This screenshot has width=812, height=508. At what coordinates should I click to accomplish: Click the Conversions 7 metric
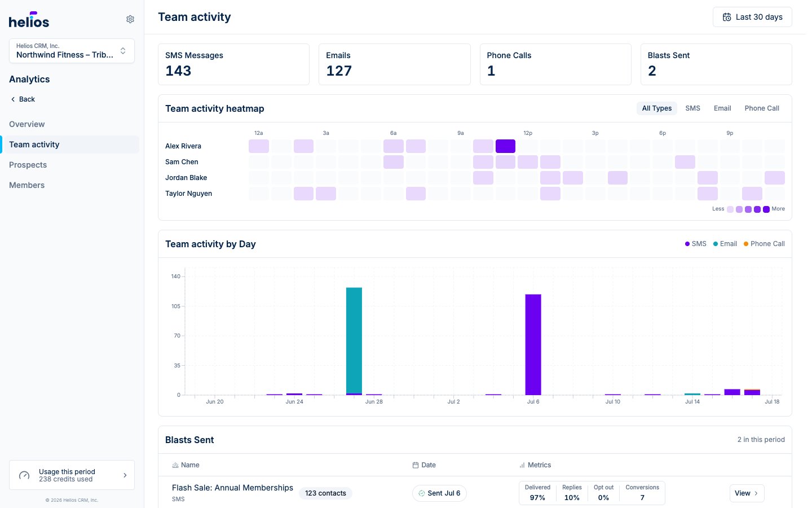[x=642, y=493]
